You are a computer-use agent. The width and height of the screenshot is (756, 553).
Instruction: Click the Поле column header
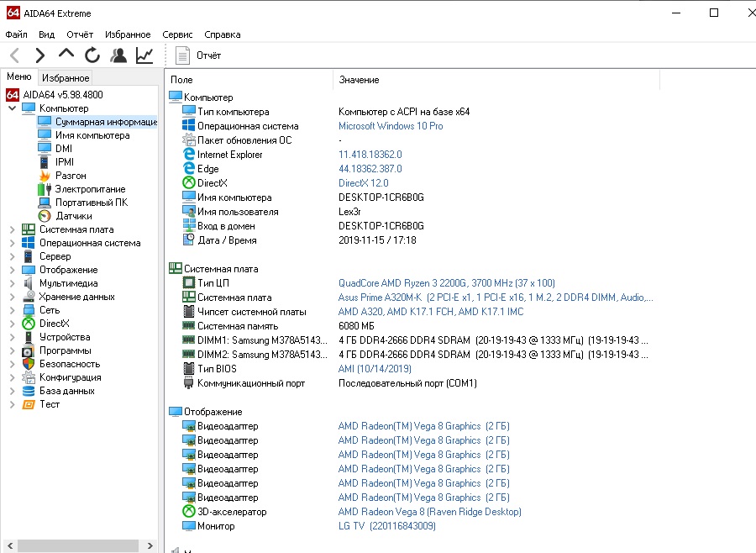click(x=249, y=80)
